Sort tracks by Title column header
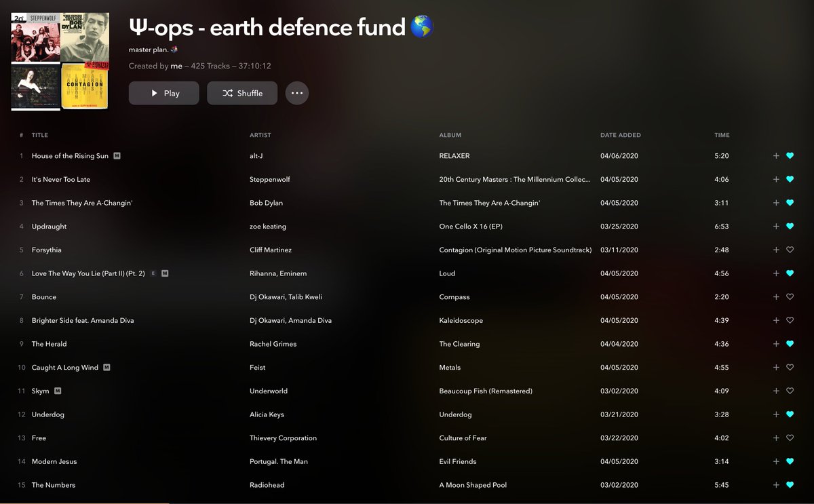Viewport: 814px width, 504px height. (40, 135)
